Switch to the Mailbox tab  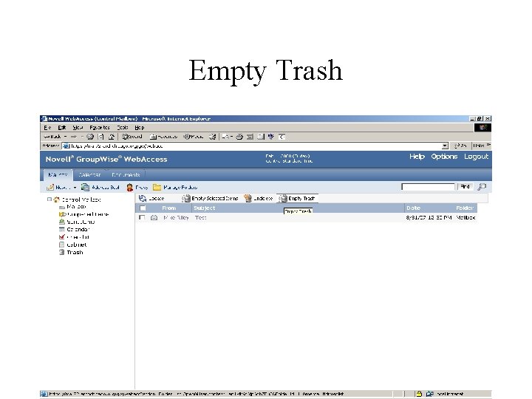tap(58, 174)
